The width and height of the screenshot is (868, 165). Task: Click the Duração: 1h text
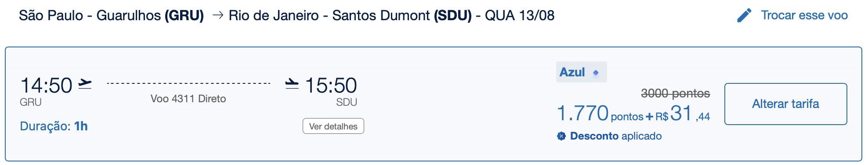point(54,126)
